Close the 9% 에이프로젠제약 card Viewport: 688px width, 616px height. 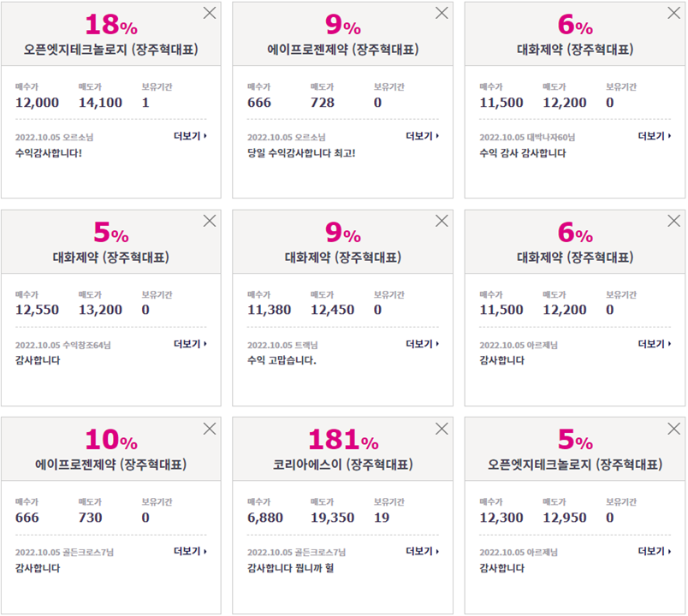point(442,13)
